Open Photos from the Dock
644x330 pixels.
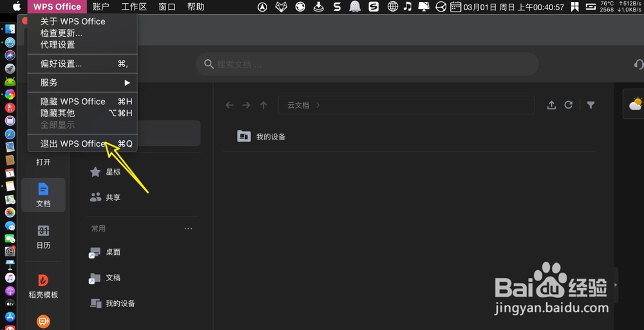[10, 213]
